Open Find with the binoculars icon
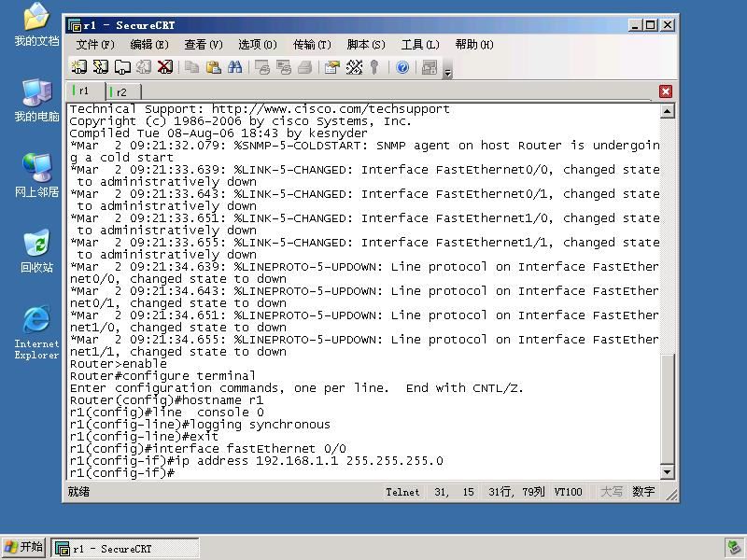 coord(235,67)
